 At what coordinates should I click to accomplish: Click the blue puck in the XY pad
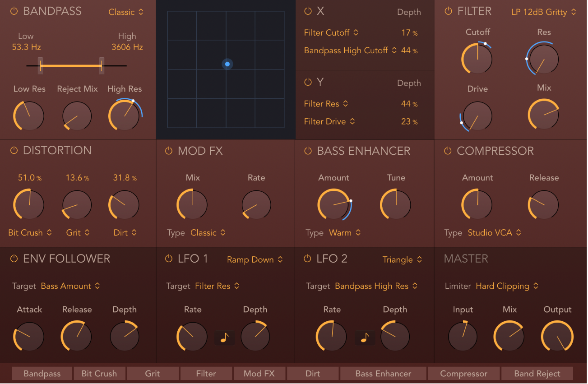[227, 64]
